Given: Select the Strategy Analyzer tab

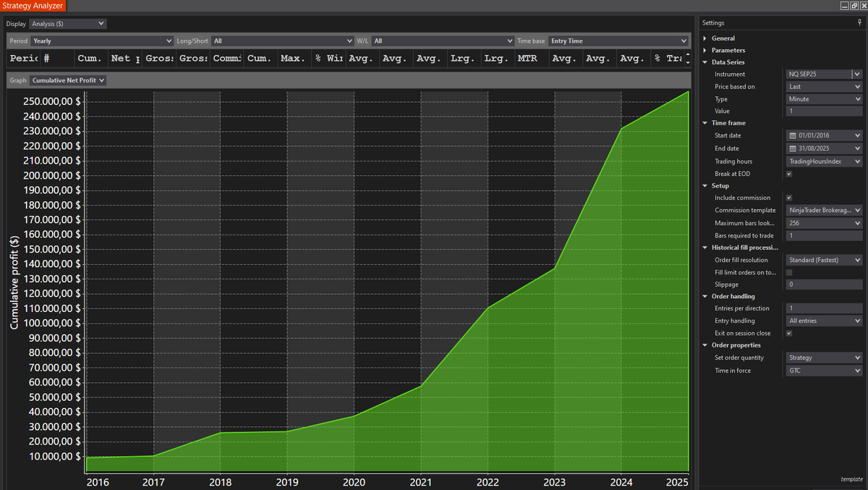Looking at the screenshot, I should pos(33,6).
